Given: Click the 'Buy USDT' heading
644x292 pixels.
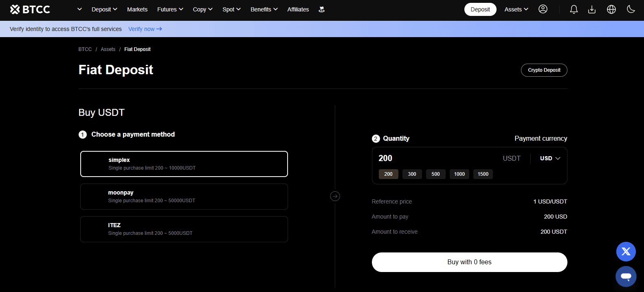Looking at the screenshot, I should point(101,113).
